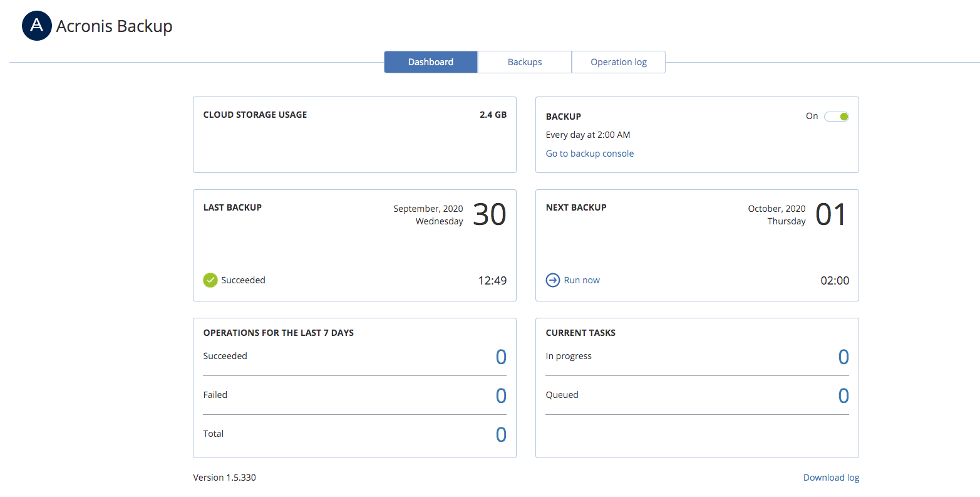This screenshot has height=497, width=980.
Task: Click the large 30 day number
Action: point(490,215)
